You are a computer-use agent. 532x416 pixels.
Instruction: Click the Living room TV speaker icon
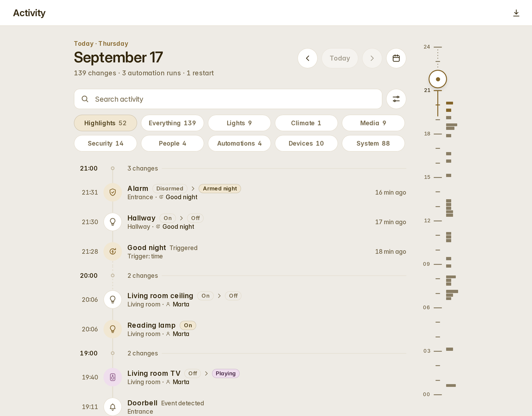[113, 377]
